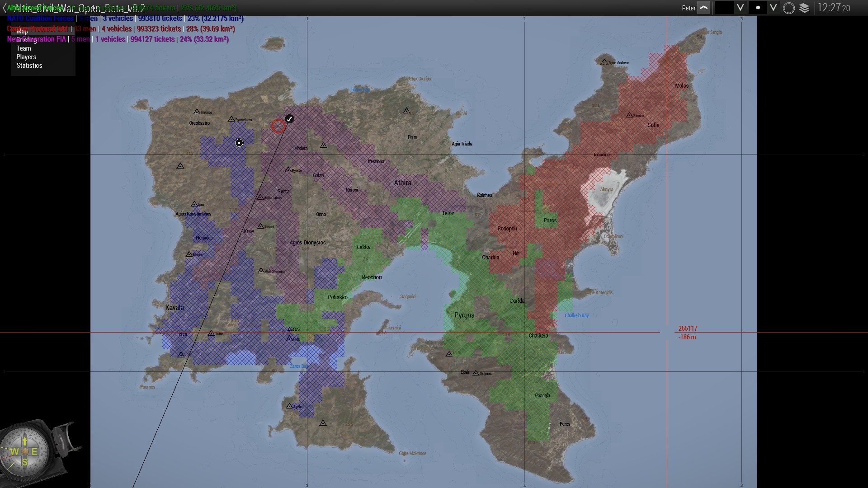Open the marker shape dropdown arrow
The height and width of the screenshot is (488, 868).
click(x=773, y=8)
